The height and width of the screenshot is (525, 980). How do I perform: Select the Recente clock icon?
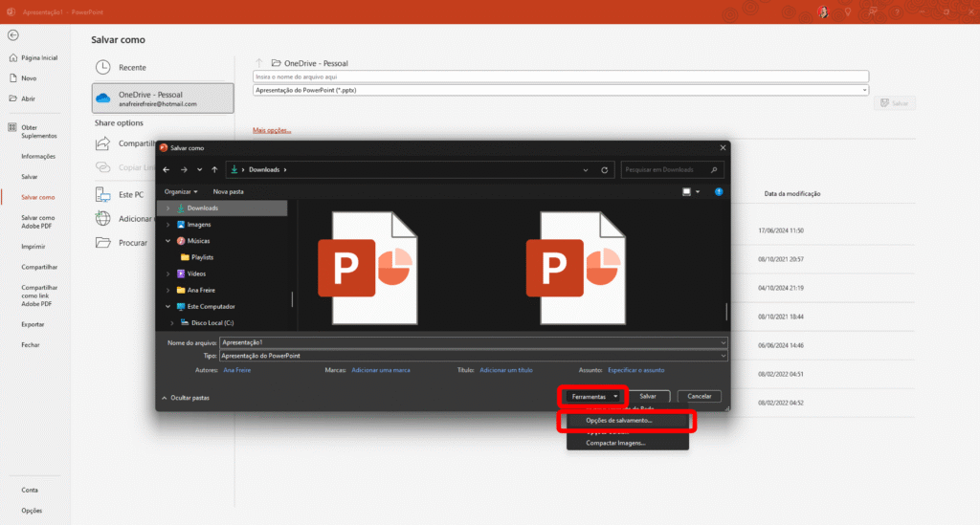coord(103,67)
